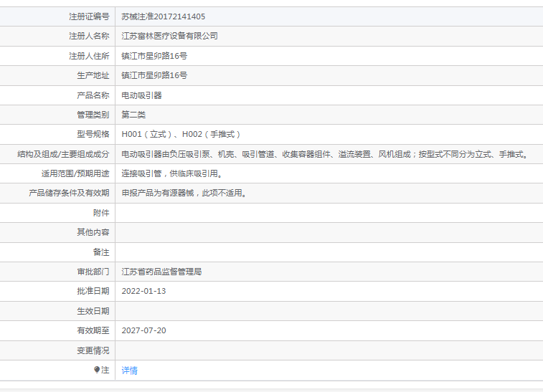The width and height of the screenshot is (543, 392).
Task: Click the 变更情况 label
Action: [93, 350]
